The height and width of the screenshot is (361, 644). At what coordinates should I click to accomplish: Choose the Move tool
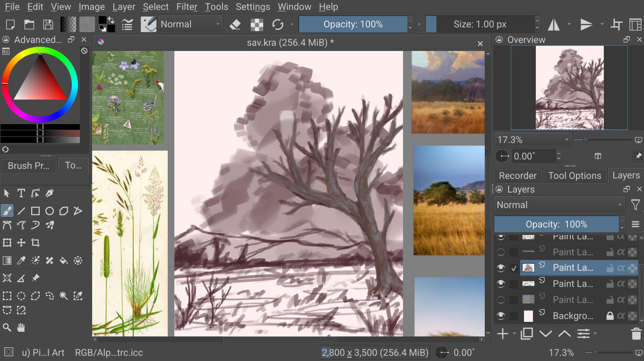click(21, 243)
